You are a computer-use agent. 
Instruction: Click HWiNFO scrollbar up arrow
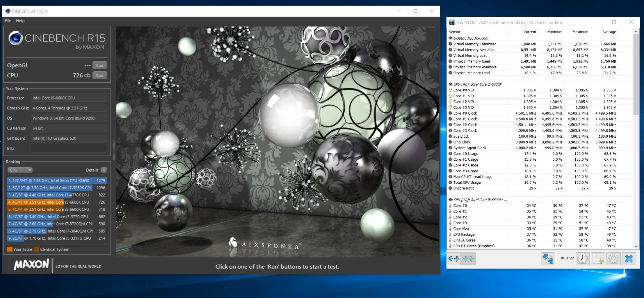(636, 31)
